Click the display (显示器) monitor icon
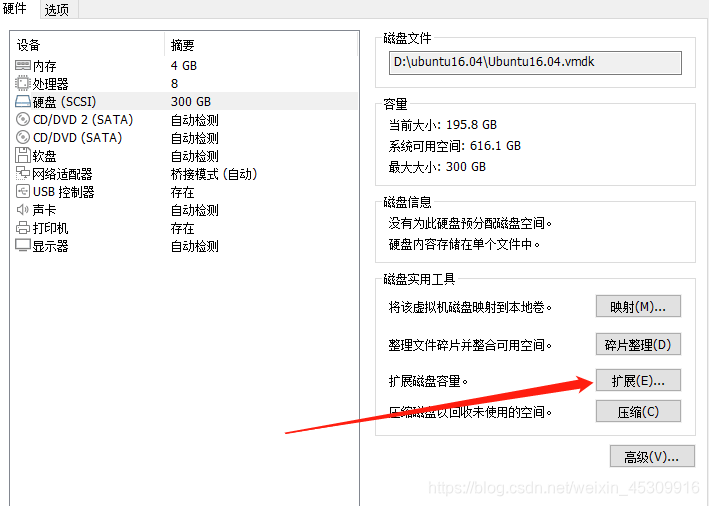This screenshot has width=709, height=506. 23,246
